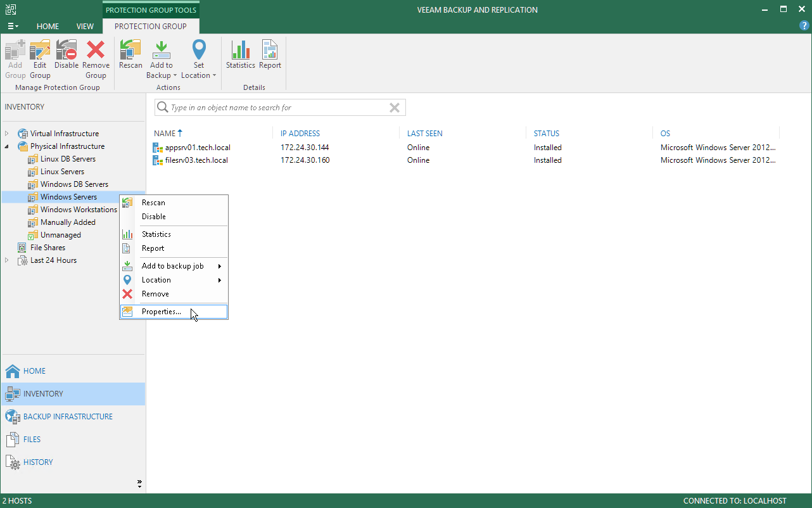The width and height of the screenshot is (812, 508).
Task: Select the Manually Added group
Action: (x=68, y=222)
